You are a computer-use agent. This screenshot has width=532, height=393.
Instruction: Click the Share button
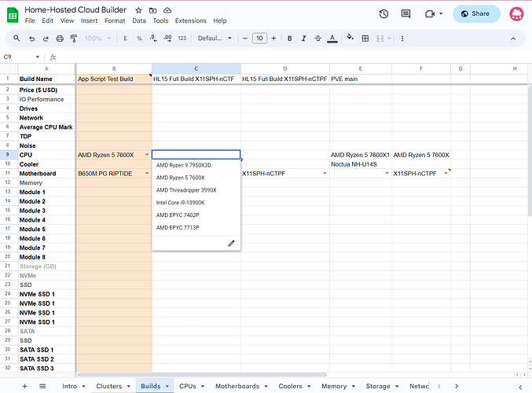click(476, 14)
